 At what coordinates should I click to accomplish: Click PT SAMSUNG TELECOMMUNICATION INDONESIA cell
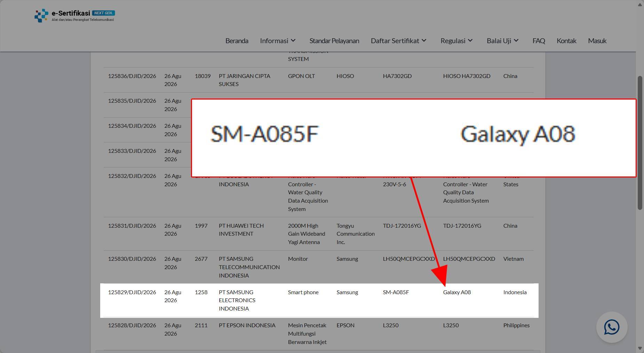tap(249, 267)
